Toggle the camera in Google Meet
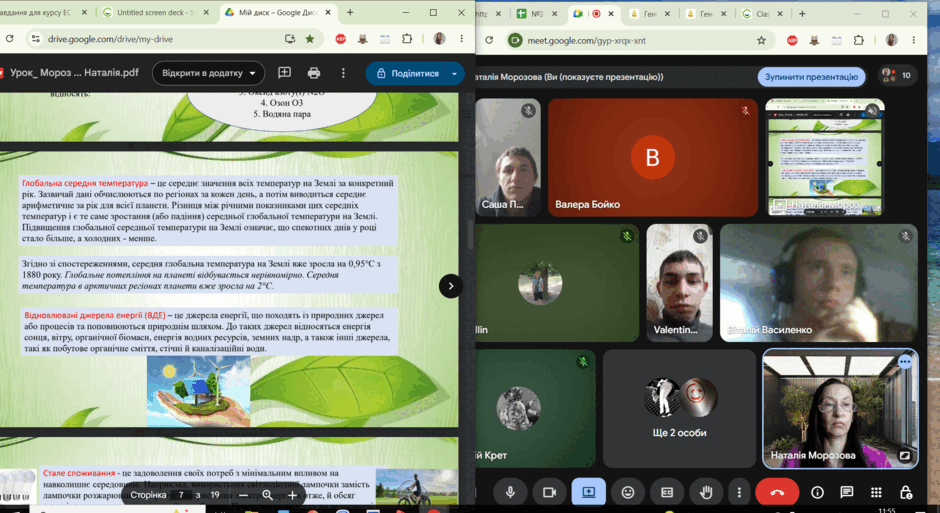Image resolution: width=940 pixels, height=513 pixels. tap(549, 492)
